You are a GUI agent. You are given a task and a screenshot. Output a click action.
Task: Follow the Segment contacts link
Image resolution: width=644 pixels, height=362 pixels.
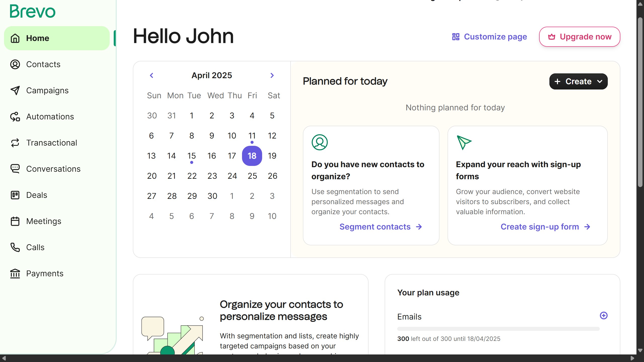381,227
